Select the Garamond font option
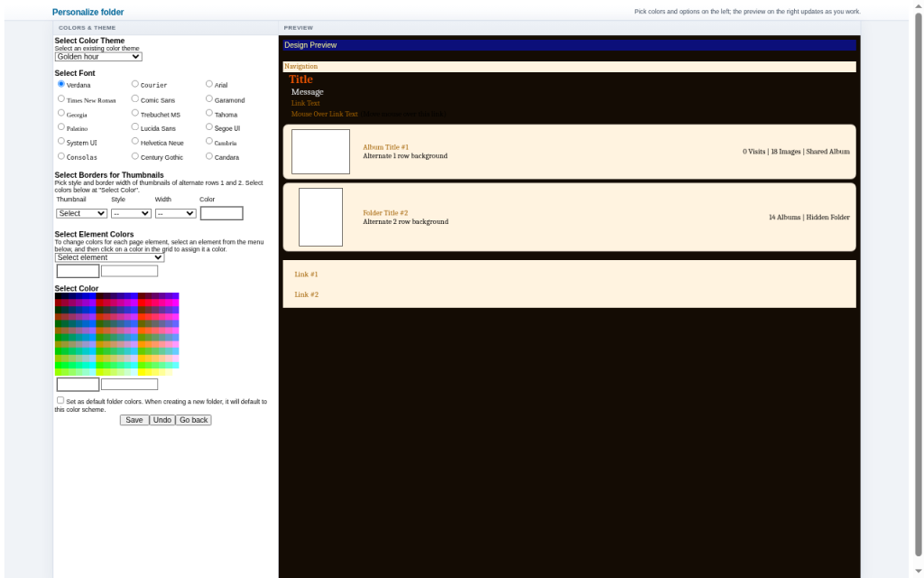Viewport: 924px width, 578px height. coord(209,98)
